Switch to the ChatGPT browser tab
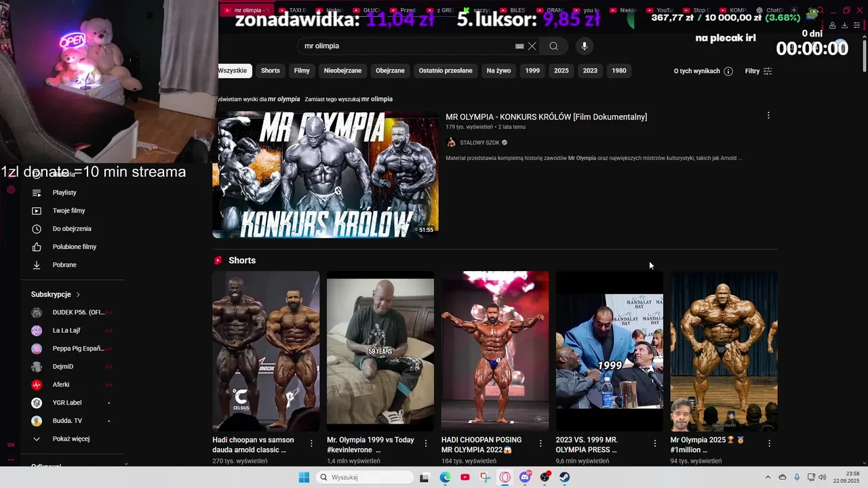This screenshot has height=488, width=868. [770, 10]
